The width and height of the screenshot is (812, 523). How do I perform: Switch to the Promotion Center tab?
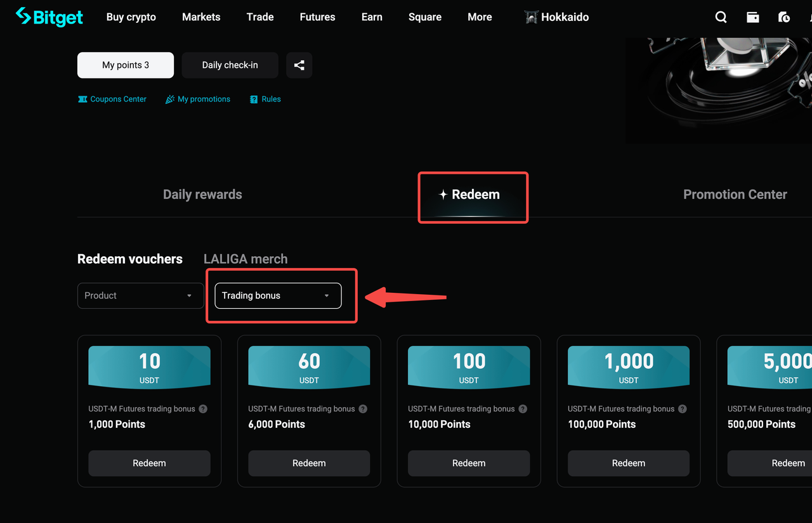pyautogui.click(x=735, y=194)
